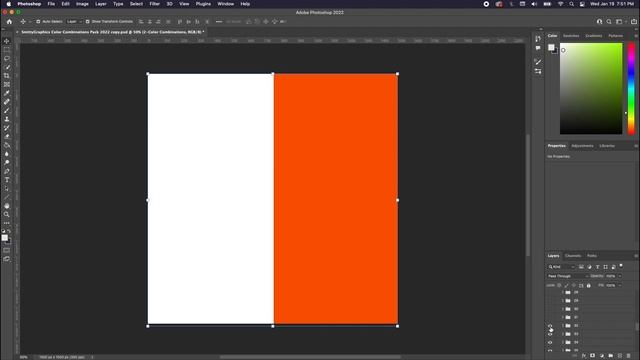Expand layer group 28
The height and width of the screenshot is (360, 640).
[562, 292]
